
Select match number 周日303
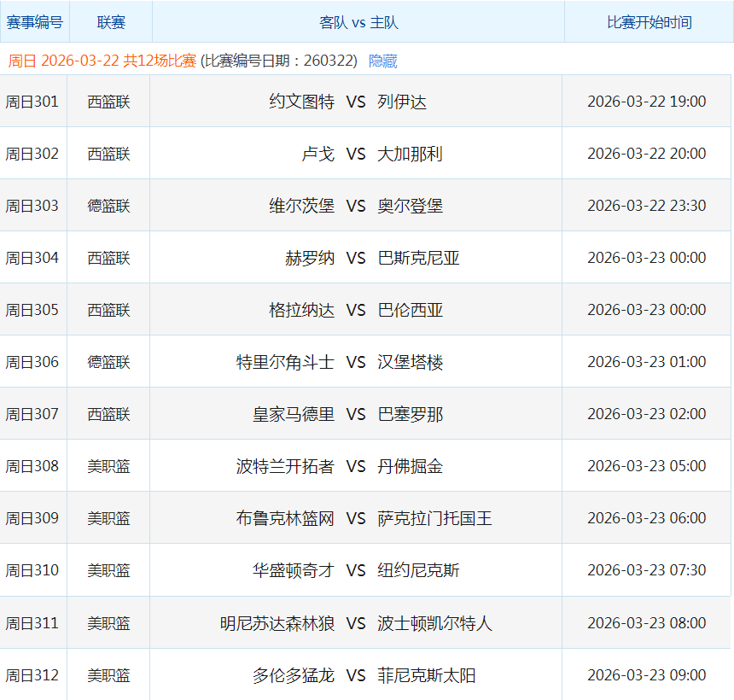32,206
